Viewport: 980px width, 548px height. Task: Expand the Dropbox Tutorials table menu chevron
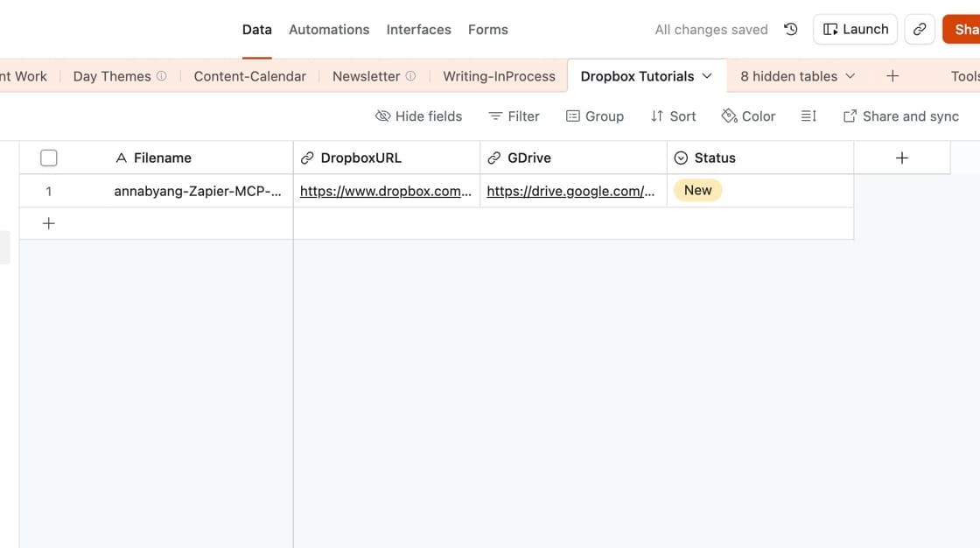tap(707, 76)
